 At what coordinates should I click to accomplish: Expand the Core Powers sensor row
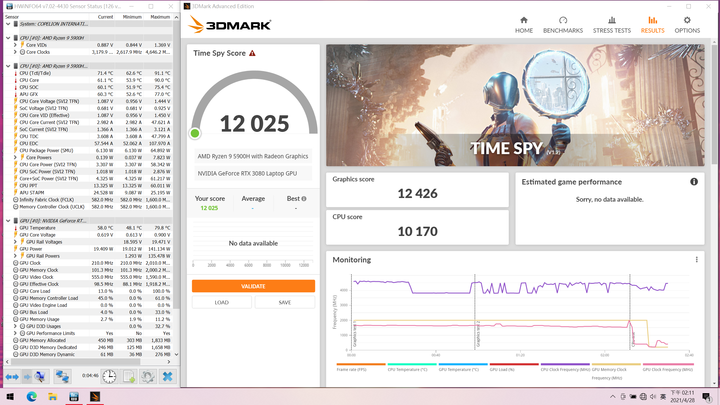(15, 158)
